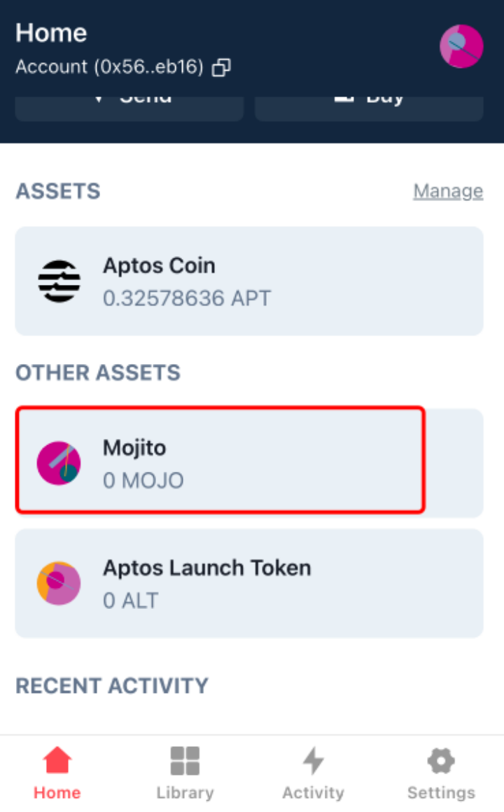
Task: Open the Aptos Coin asset card
Action: (249, 281)
